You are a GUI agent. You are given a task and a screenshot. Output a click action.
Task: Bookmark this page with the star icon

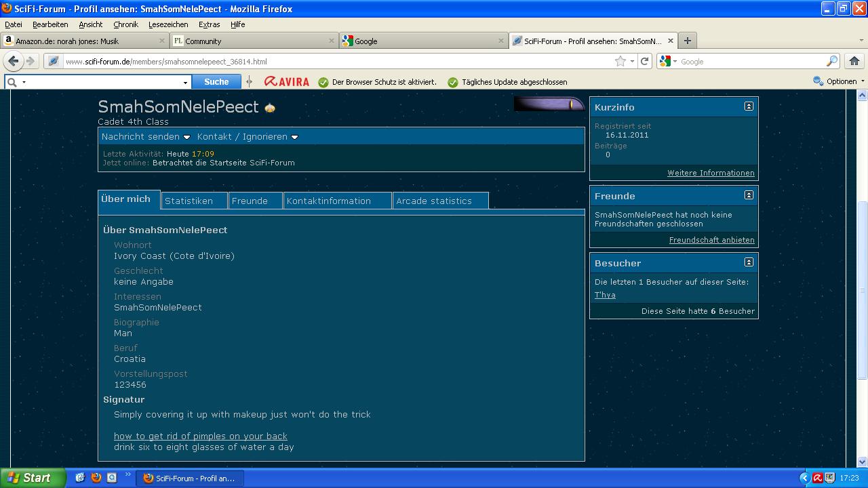tap(620, 61)
